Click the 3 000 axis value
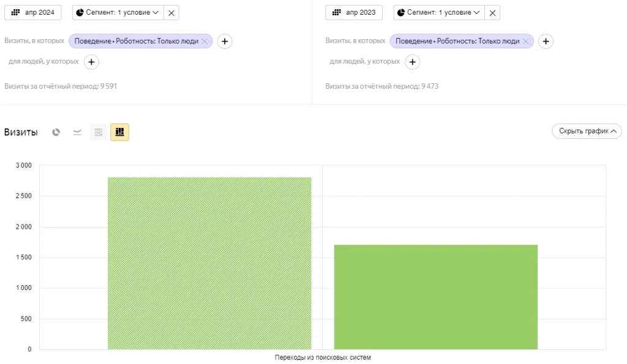 [24, 165]
